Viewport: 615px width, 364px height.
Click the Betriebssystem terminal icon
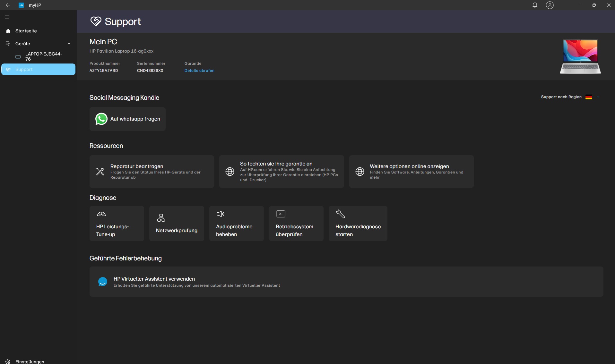click(x=281, y=214)
